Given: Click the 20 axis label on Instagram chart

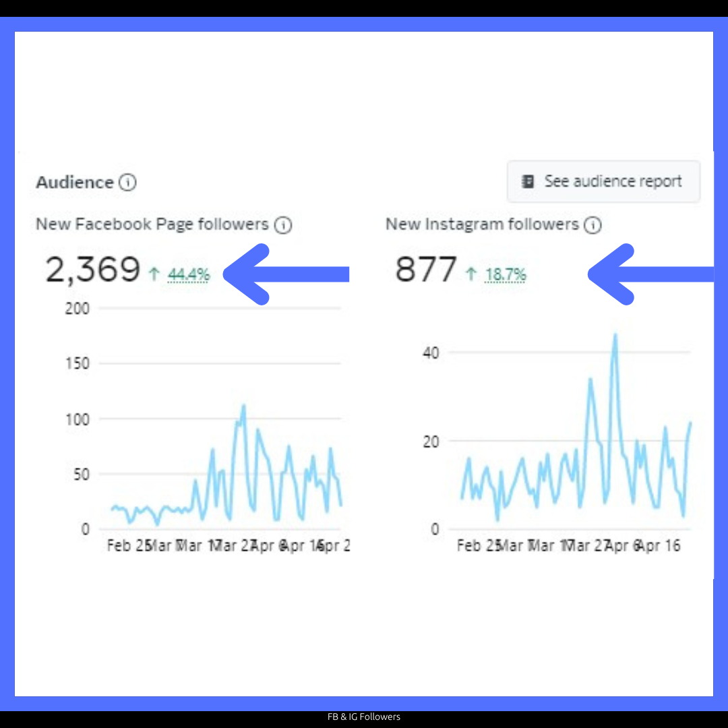Looking at the screenshot, I should click(x=431, y=442).
